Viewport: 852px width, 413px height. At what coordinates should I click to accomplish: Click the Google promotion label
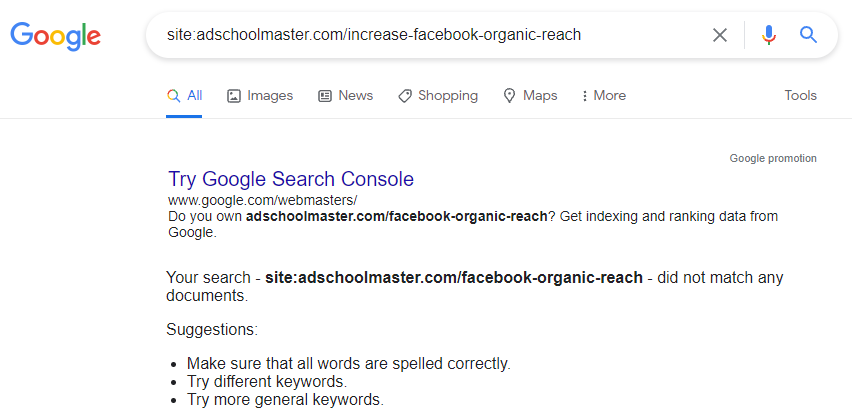click(x=773, y=158)
